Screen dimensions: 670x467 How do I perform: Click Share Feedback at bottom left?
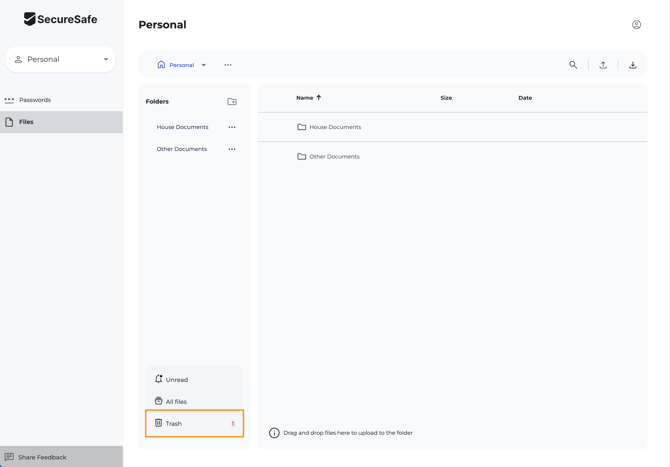coord(42,457)
